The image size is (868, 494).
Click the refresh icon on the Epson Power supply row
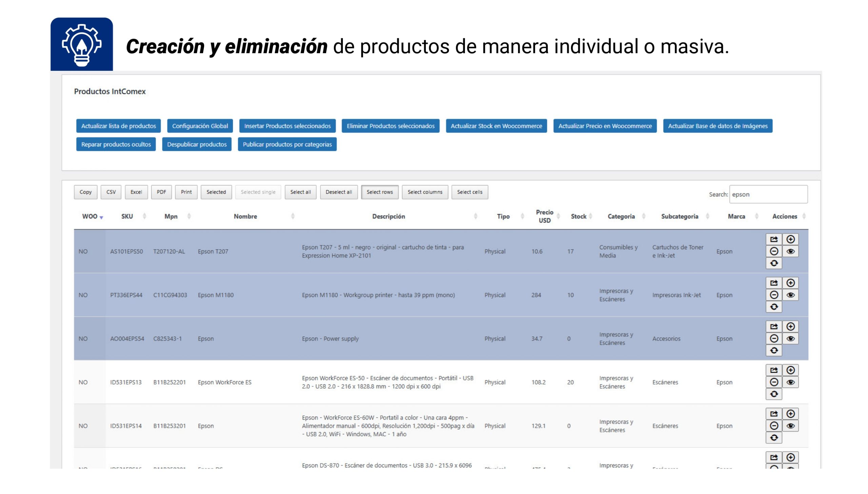click(774, 350)
